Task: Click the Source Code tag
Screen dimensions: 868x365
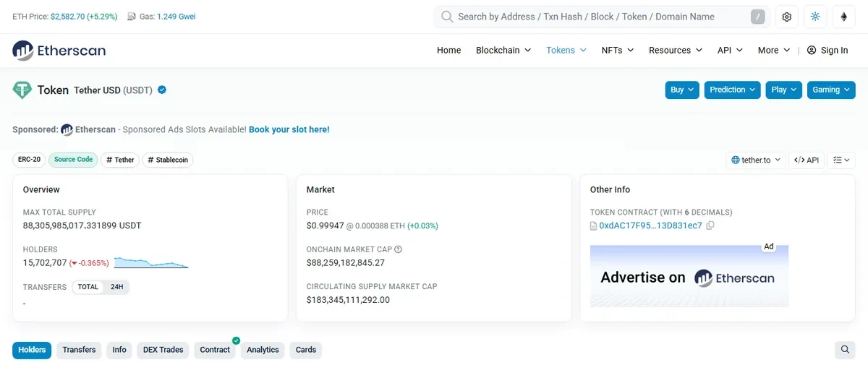Action: [74, 160]
